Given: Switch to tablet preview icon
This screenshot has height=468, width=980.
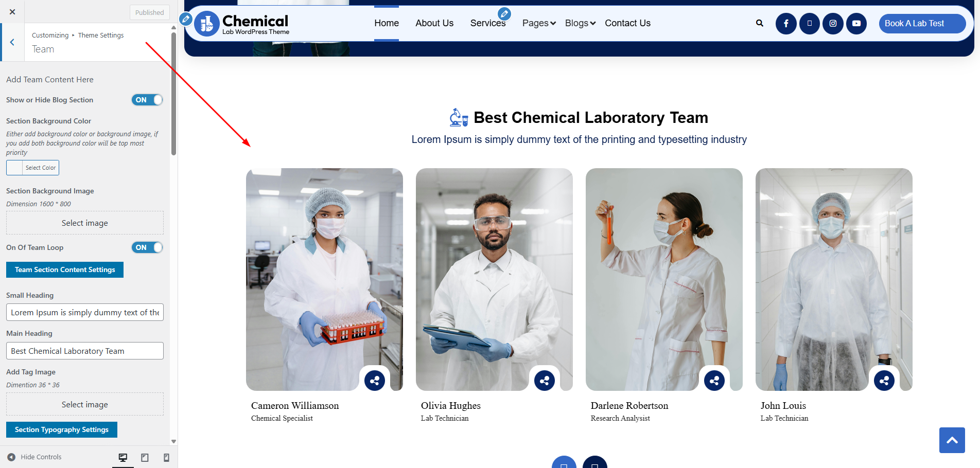Looking at the screenshot, I should [145, 457].
